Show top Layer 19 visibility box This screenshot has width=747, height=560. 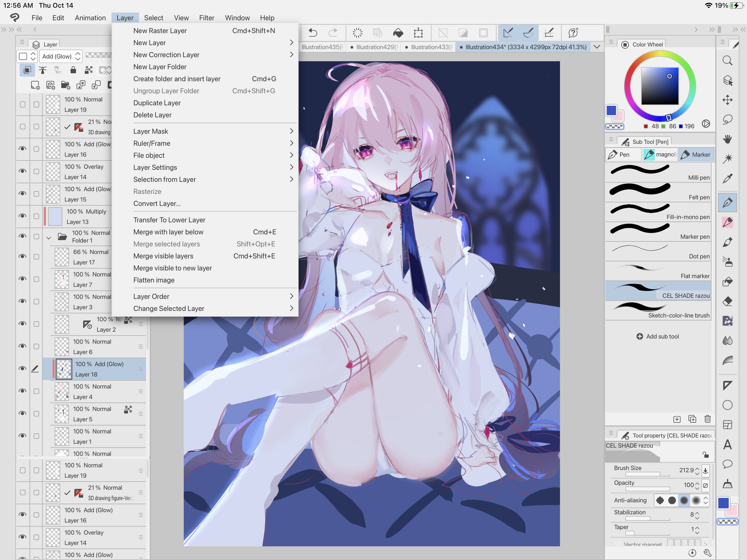coord(22,104)
